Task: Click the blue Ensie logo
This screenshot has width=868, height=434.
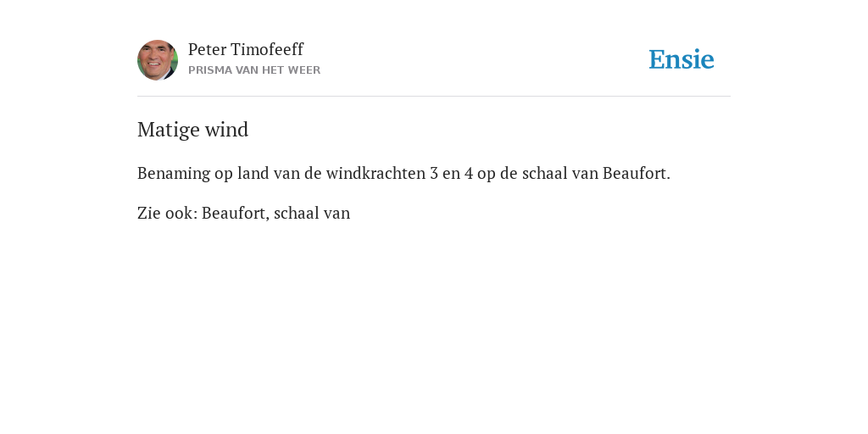Action: [x=682, y=59]
